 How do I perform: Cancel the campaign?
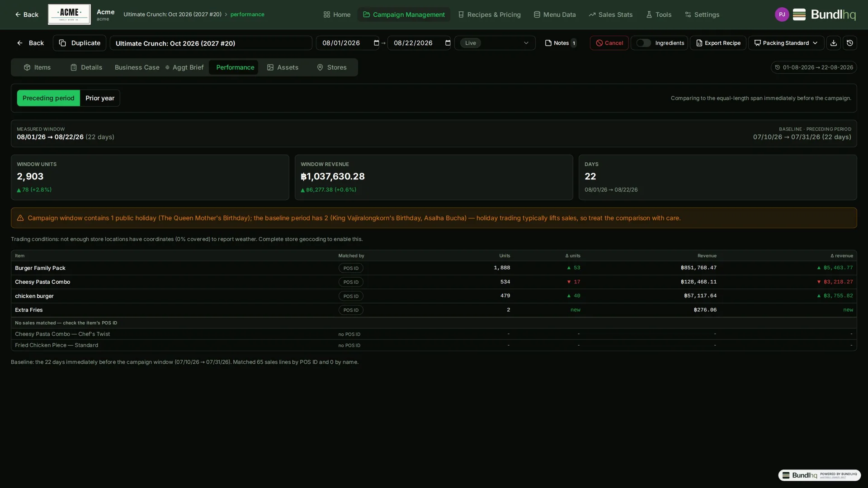(609, 43)
